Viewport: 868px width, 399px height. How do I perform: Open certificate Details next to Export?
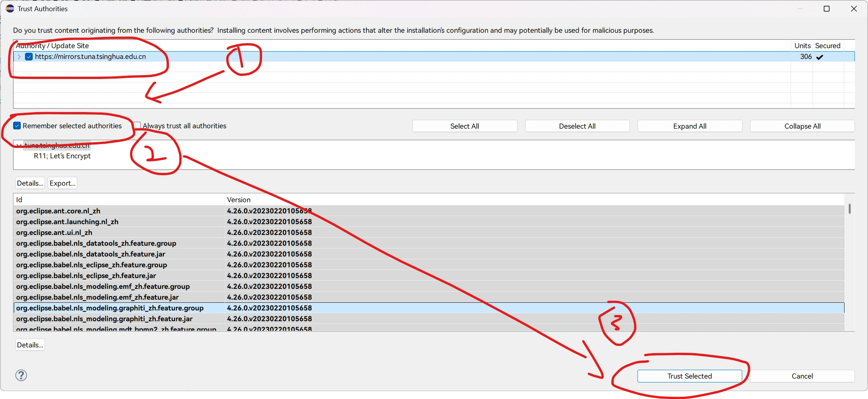pos(30,183)
